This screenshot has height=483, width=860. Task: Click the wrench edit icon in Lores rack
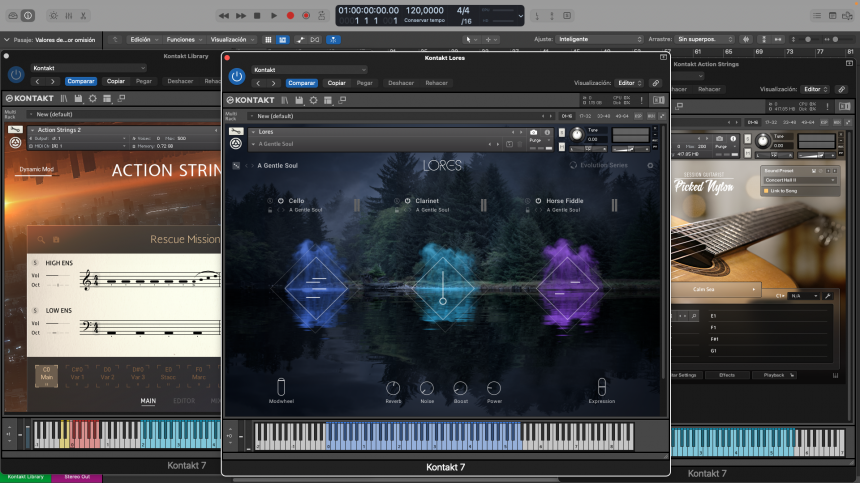pyautogui.click(x=236, y=132)
